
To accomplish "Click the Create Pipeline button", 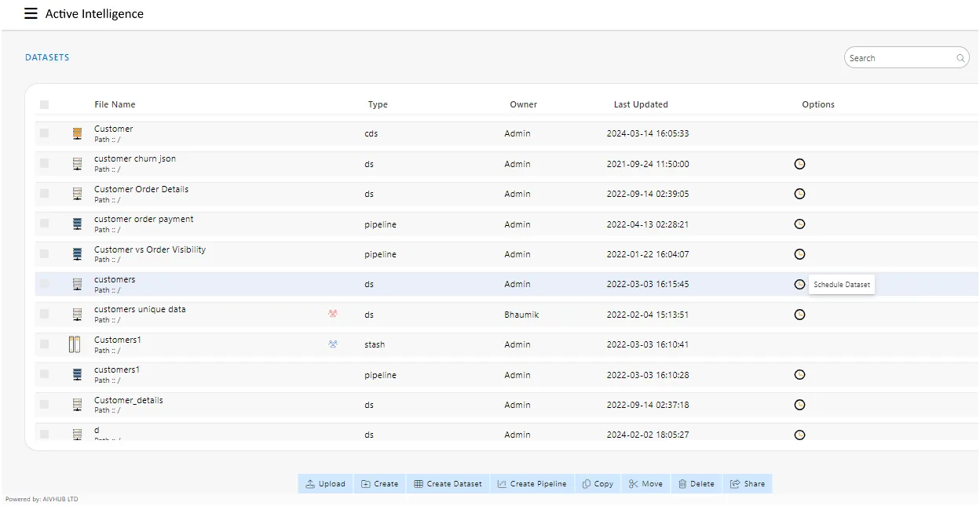I will click(x=532, y=484).
